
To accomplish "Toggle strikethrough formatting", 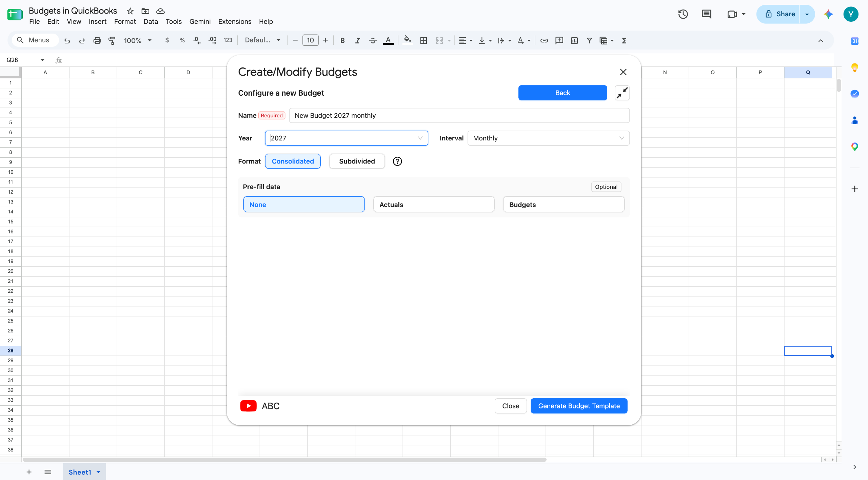I will (x=373, y=40).
